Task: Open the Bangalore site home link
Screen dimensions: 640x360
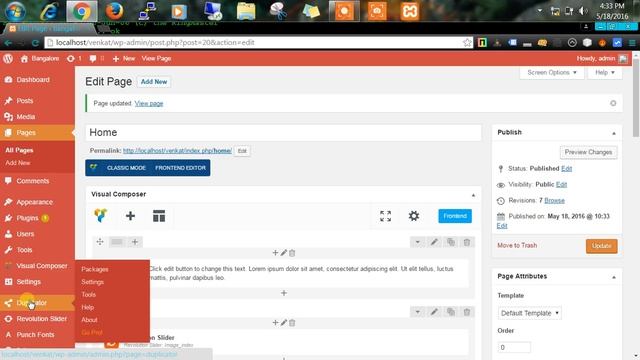Action: coord(40,59)
